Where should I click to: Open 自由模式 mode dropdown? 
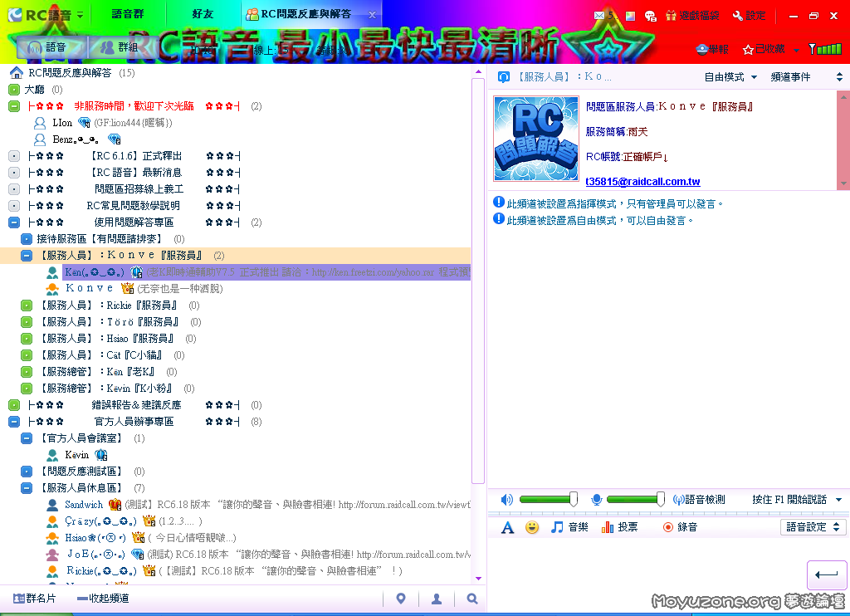(730, 77)
